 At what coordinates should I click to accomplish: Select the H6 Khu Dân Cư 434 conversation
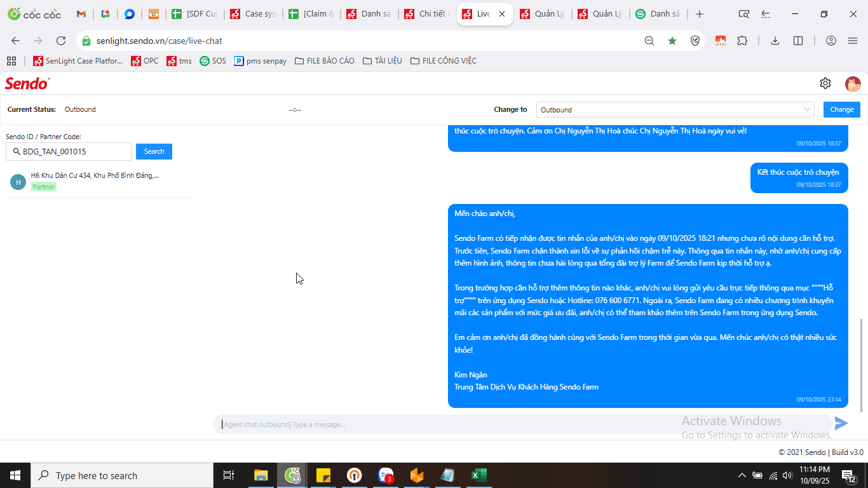coord(100,181)
